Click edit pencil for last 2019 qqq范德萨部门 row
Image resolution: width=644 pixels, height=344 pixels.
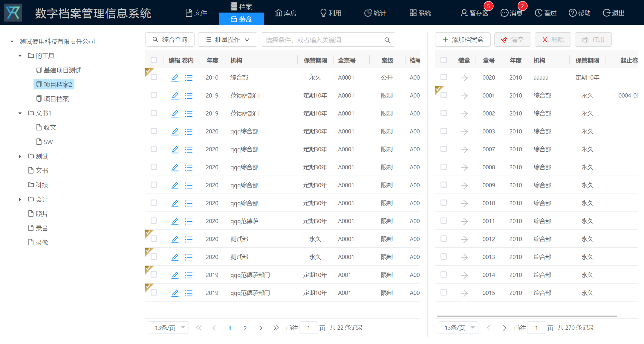175,293
